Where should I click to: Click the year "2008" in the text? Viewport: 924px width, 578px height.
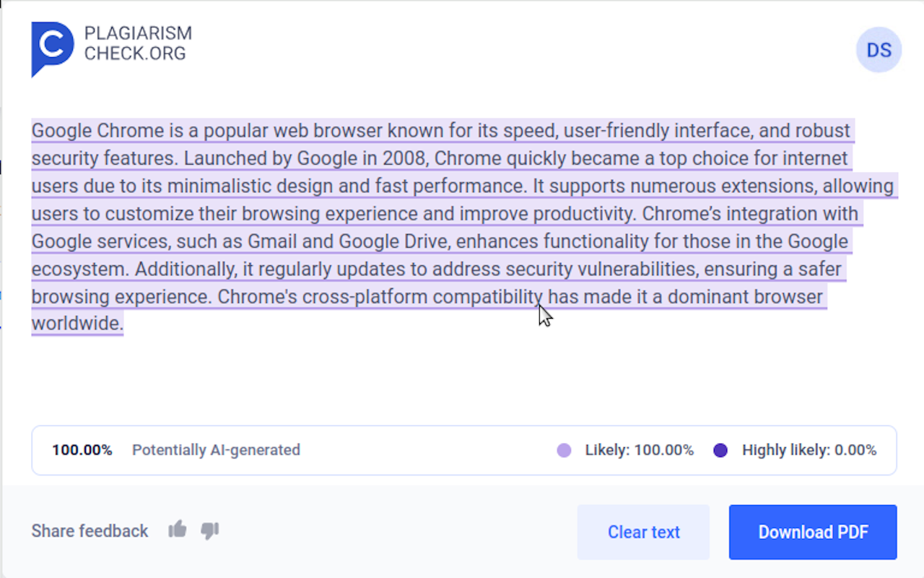pos(404,158)
